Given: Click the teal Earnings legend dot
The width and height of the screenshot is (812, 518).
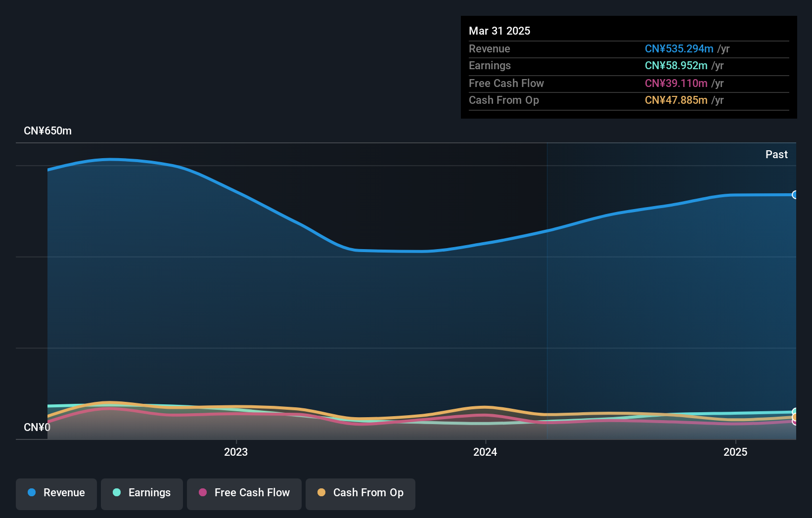Looking at the screenshot, I should click(117, 492).
